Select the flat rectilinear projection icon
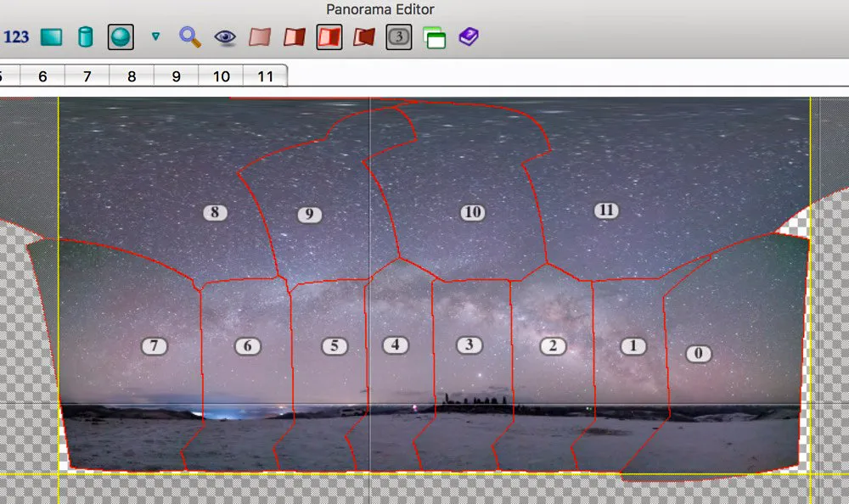 coord(52,37)
